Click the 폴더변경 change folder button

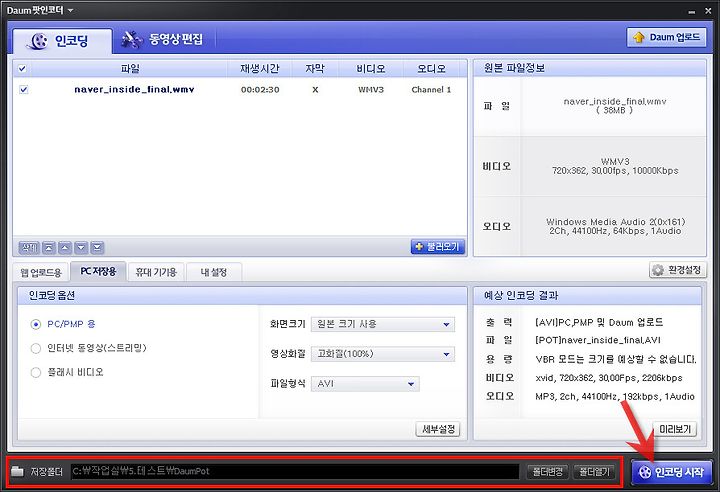[547, 471]
